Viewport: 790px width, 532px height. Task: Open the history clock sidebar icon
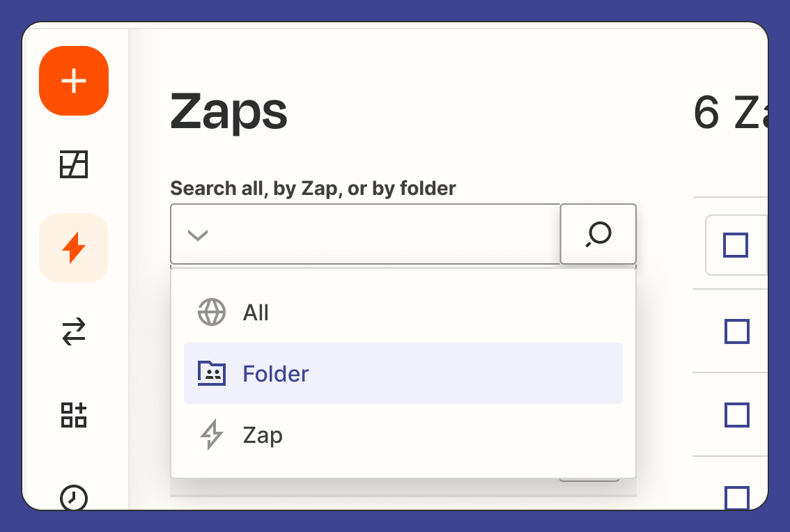point(74,498)
